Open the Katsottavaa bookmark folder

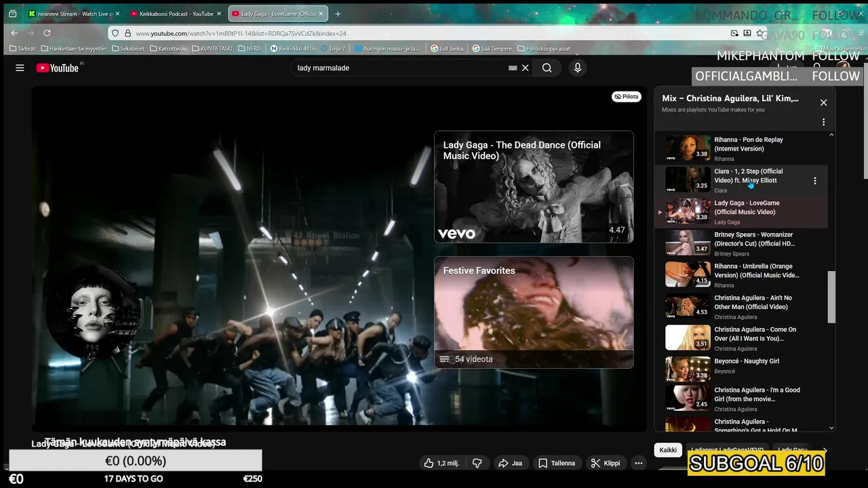click(x=168, y=49)
